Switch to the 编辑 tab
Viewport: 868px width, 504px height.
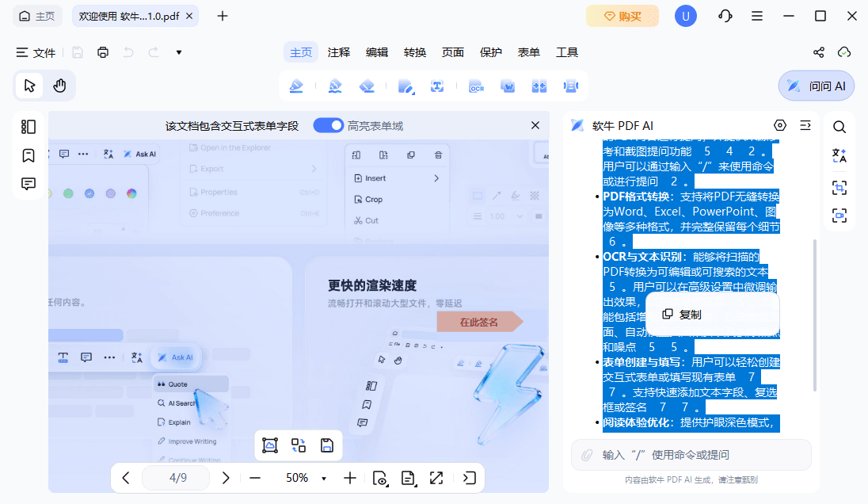377,52
